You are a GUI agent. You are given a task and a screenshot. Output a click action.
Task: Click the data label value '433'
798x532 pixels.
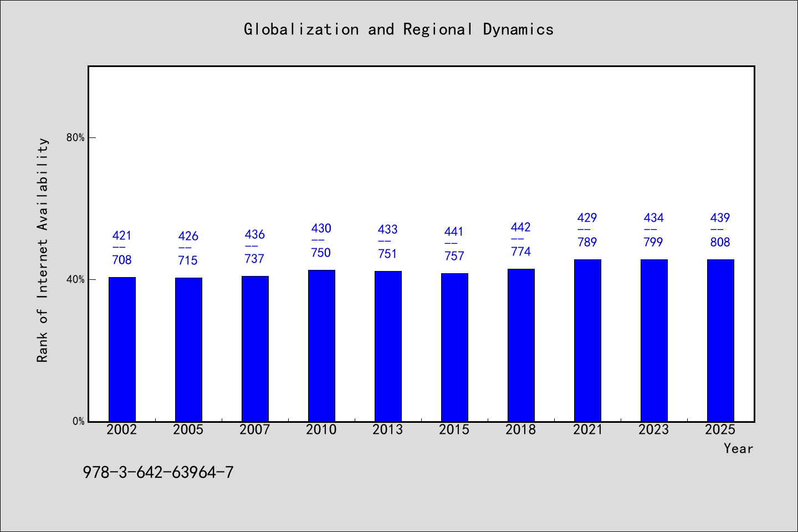[x=388, y=230]
